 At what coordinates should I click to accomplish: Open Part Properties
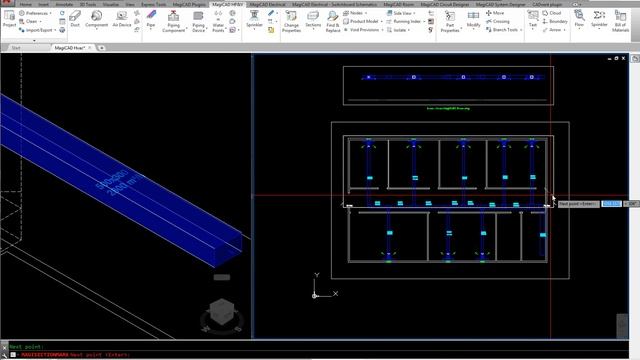point(450,21)
